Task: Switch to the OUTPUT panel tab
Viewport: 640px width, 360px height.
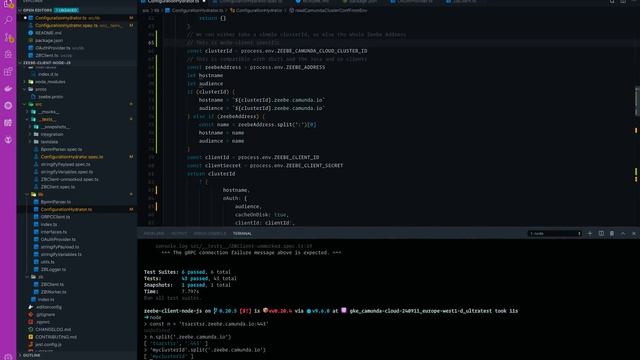Action: [179, 233]
